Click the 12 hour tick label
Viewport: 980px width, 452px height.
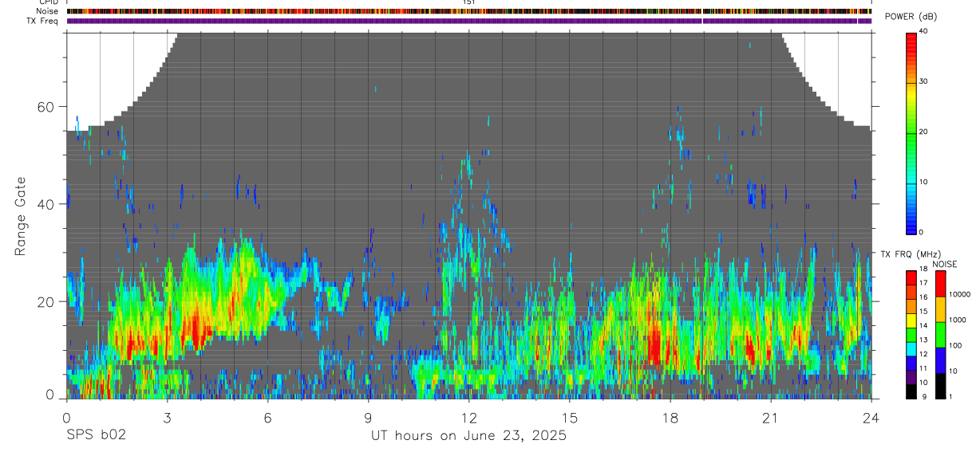(468, 419)
